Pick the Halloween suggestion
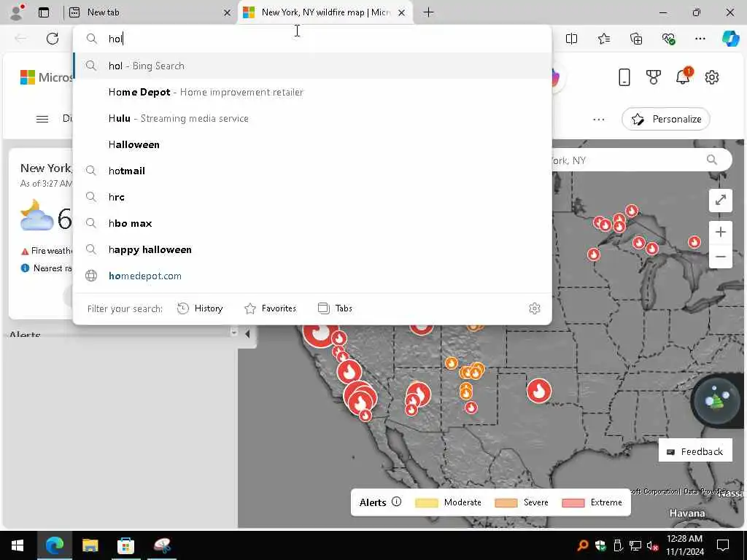The width and height of the screenshot is (747, 560). pyautogui.click(x=312, y=144)
